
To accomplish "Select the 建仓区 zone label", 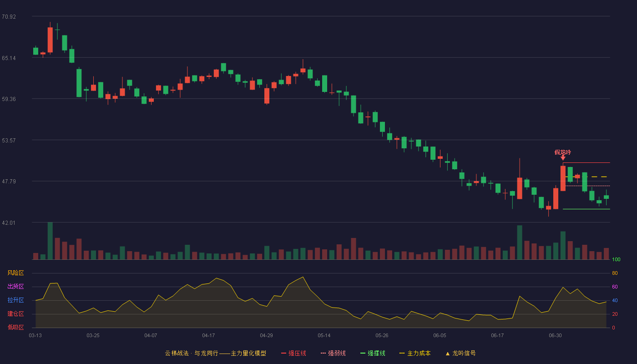I will coord(15,314).
